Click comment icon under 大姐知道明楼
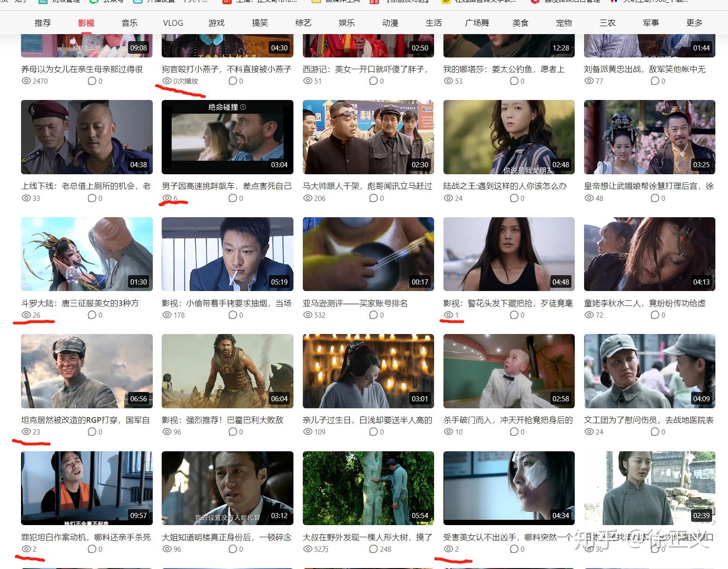 (233, 549)
